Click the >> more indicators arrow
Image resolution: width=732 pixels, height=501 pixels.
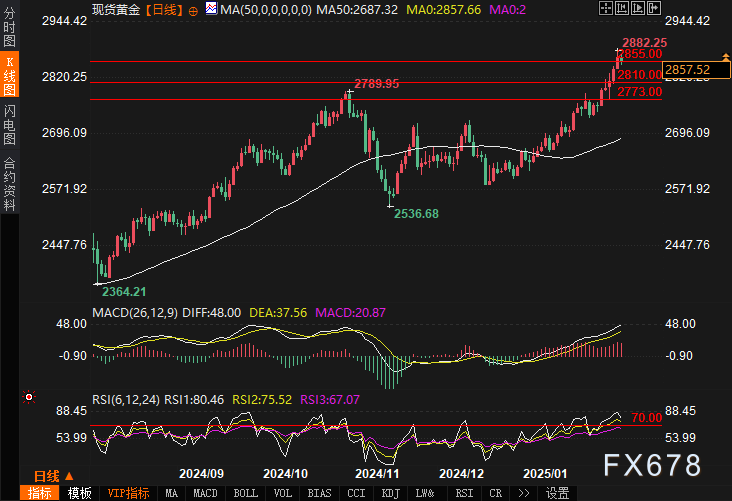point(521,493)
